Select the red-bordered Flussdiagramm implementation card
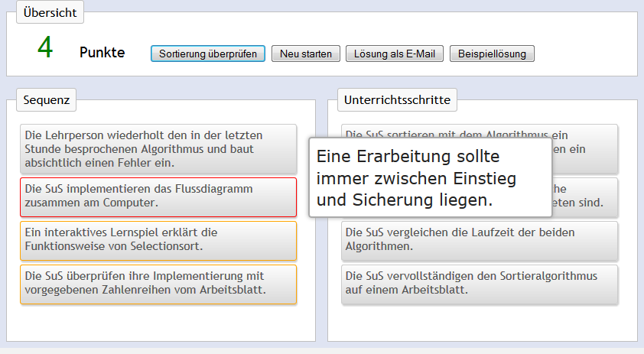Viewport: 644px width, 354px height. click(x=158, y=196)
